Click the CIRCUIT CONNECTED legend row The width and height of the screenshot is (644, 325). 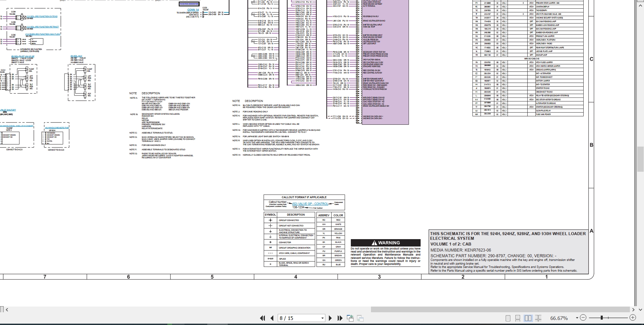(290, 220)
